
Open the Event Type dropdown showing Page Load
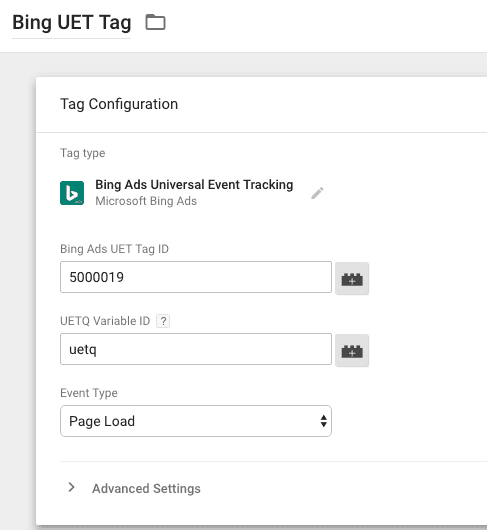pyautogui.click(x=196, y=421)
